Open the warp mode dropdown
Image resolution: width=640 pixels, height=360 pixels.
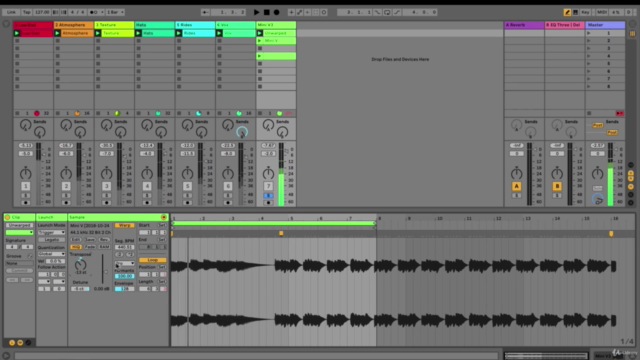pyautogui.click(x=124, y=263)
